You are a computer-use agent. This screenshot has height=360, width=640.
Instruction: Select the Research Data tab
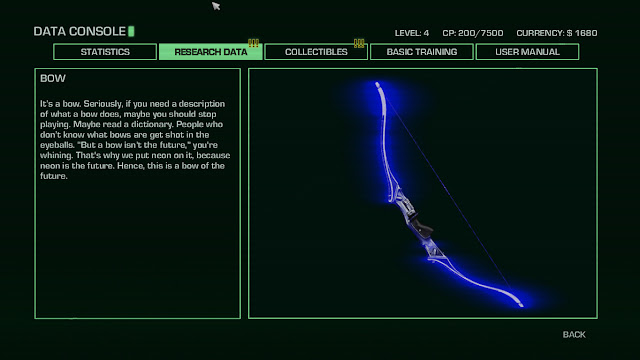pyautogui.click(x=211, y=52)
